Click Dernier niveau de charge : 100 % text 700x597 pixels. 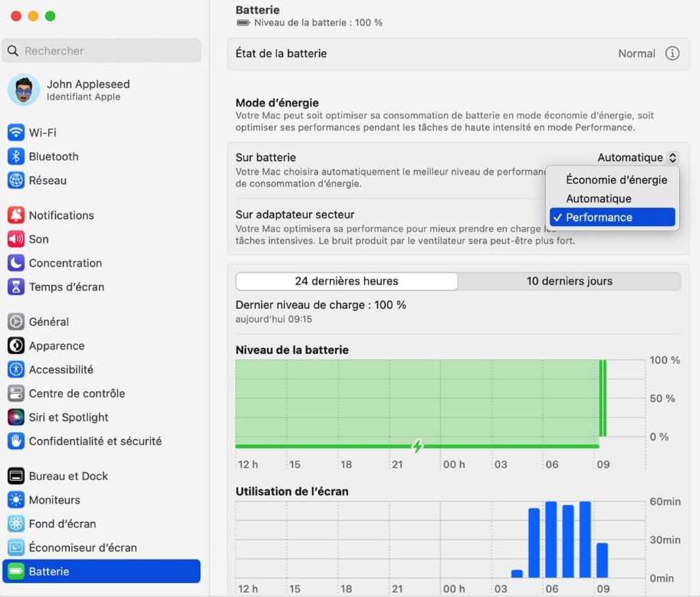320,305
